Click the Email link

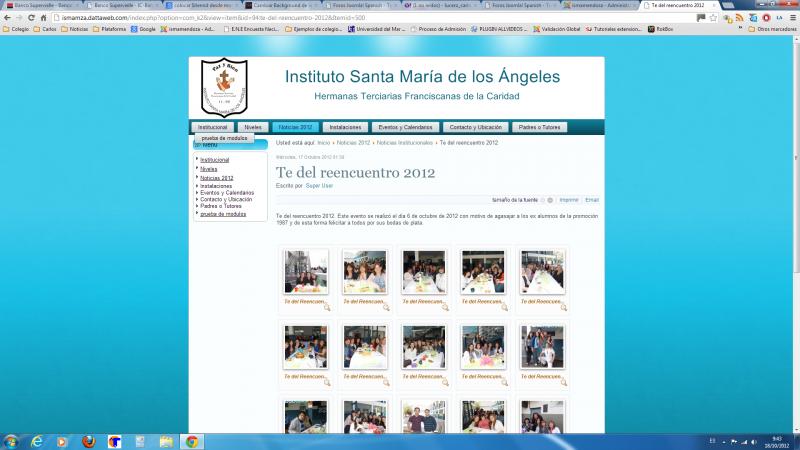pyautogui.click(x=591, y=201)
